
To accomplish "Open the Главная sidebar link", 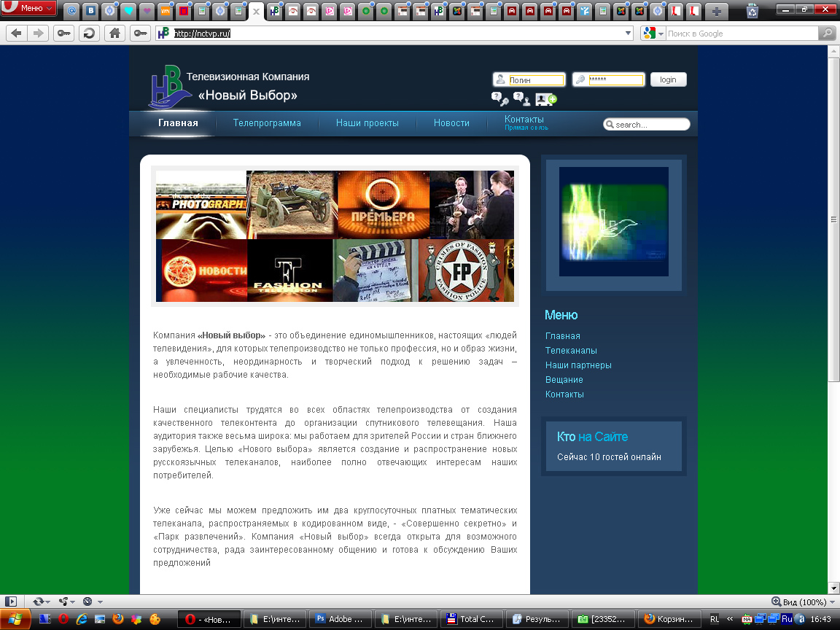I will pos(562,336).
